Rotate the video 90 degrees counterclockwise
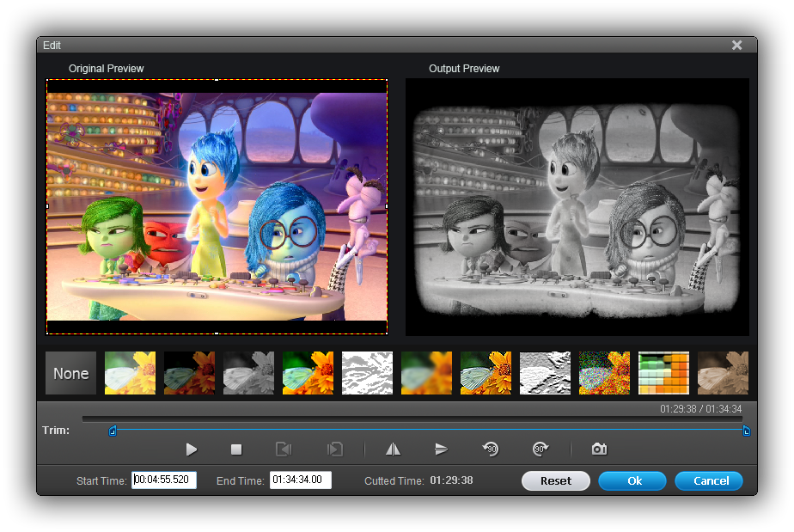 (x=491, y=449)
